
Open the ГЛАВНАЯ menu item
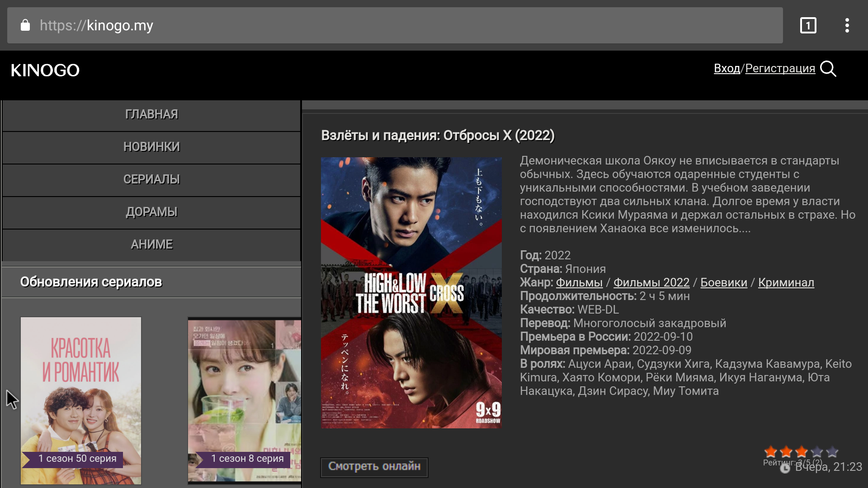coord(151,114)
